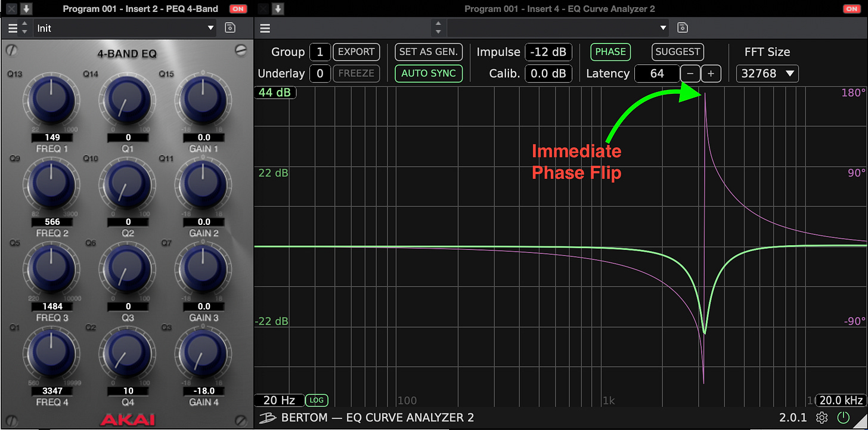Toggle AUTO SYNC in analyzer
This screenshot has width=868, height=430.
point(429,73)
